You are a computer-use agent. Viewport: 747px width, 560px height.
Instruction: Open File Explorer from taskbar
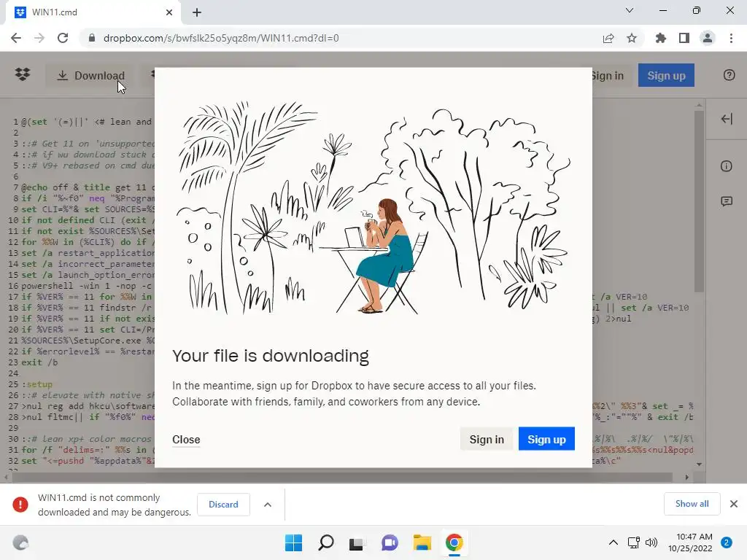pyautogui.click(x=422, y=542)
